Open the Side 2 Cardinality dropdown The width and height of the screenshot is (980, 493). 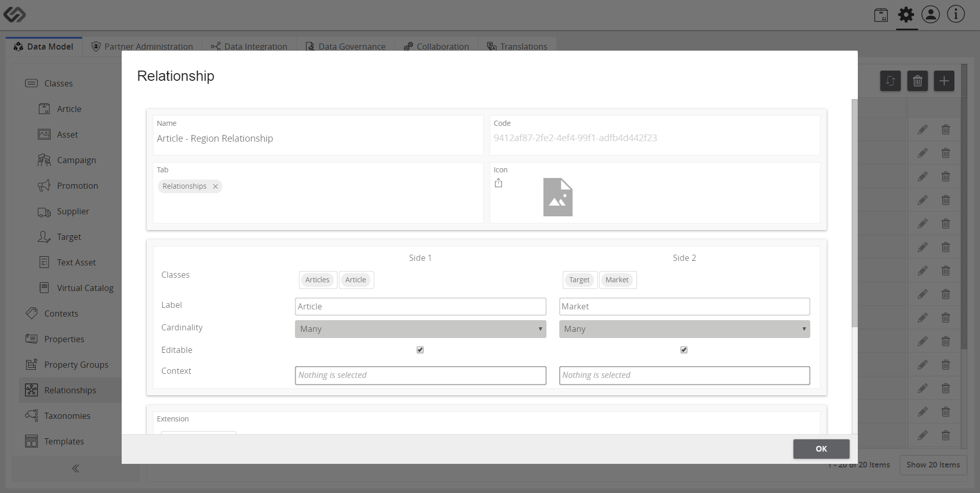pos(685,329)
